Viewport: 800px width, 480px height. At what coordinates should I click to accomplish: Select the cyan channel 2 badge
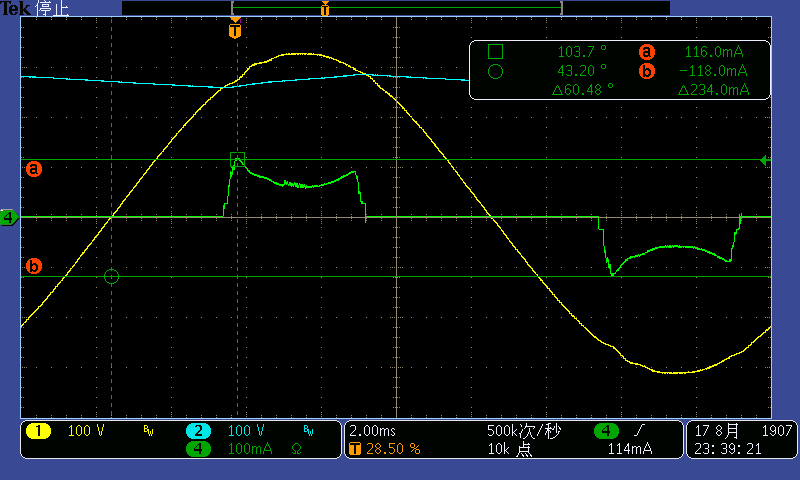(x=198, y=431)
